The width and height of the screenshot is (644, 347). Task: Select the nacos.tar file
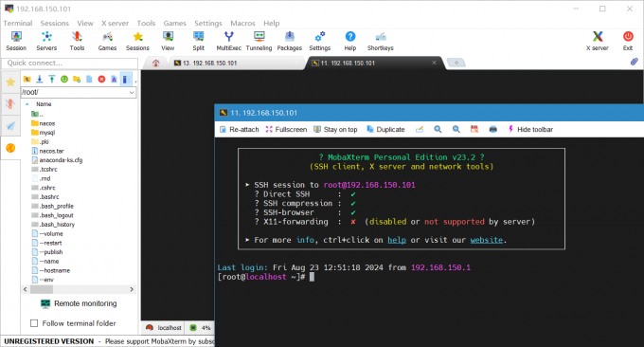click(47, 151)
